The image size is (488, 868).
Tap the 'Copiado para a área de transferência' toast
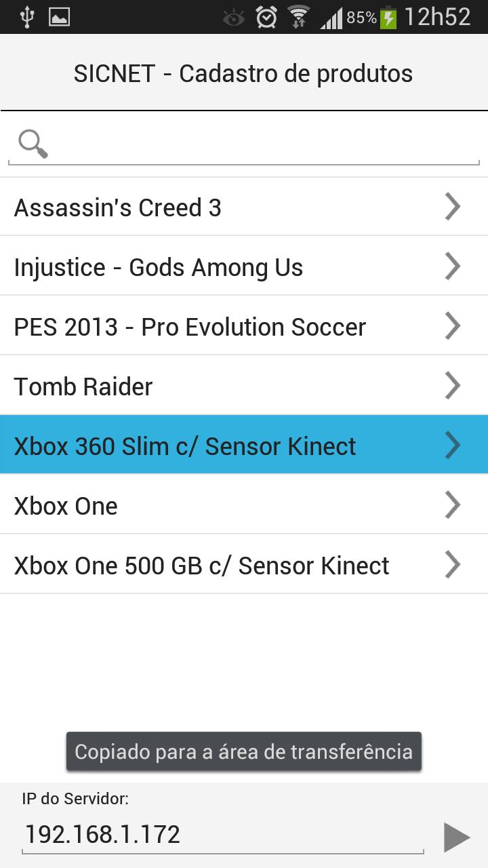pos(244,751)
